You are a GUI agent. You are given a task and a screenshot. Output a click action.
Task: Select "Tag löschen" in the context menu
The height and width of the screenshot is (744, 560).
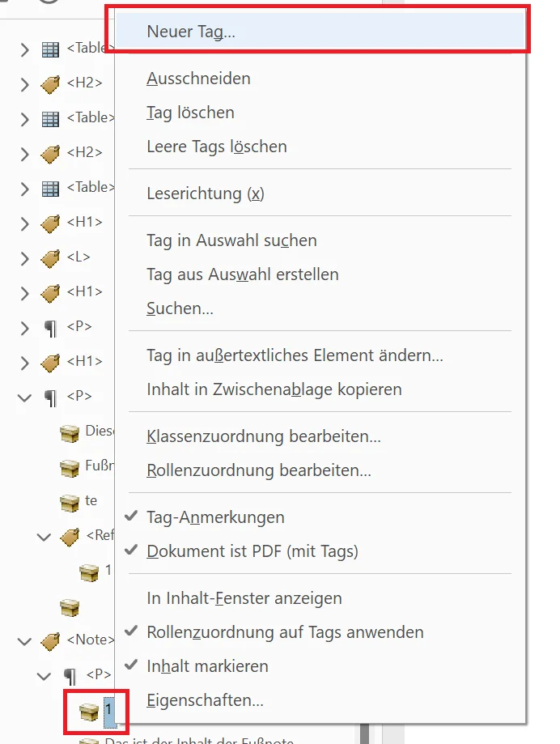pyautogui.click(x=190, y=113)
